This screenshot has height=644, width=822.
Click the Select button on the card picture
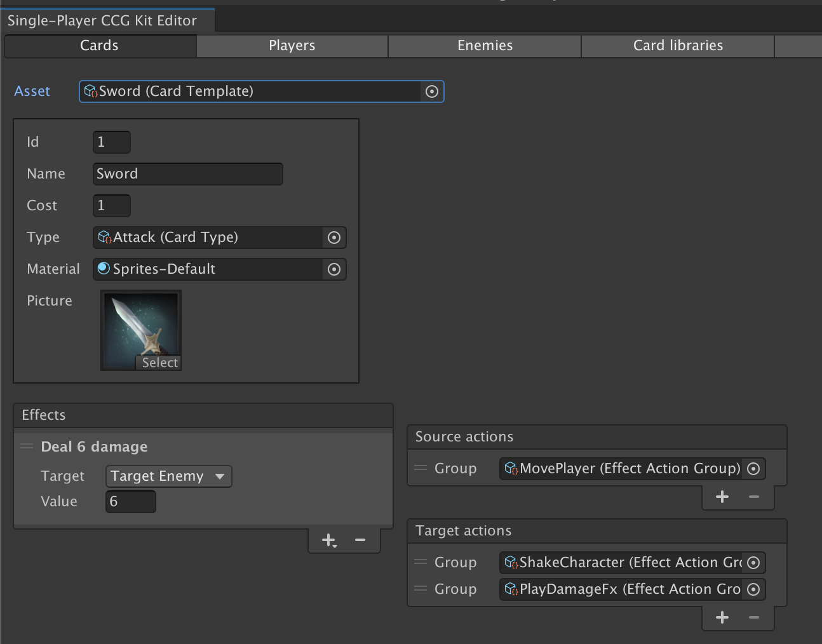pos(159,363)
